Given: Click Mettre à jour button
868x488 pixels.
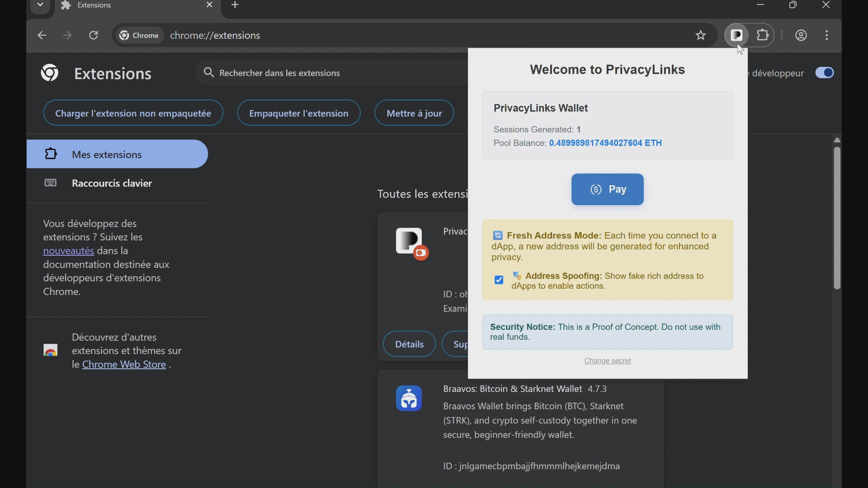Looking at the screenshot, I should click(414, 113).
